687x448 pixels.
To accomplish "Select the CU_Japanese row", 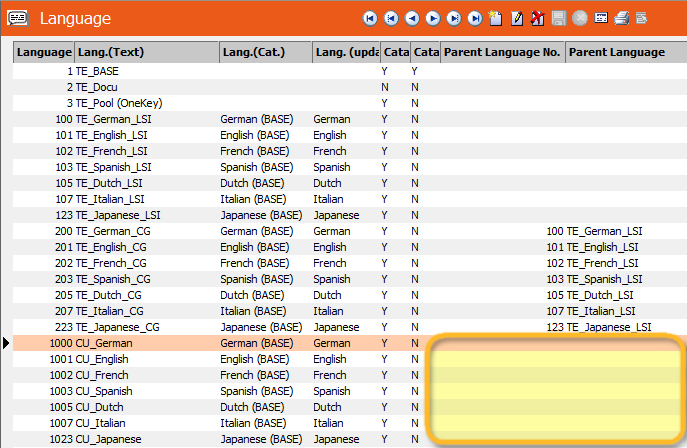I will coord(350,439).
